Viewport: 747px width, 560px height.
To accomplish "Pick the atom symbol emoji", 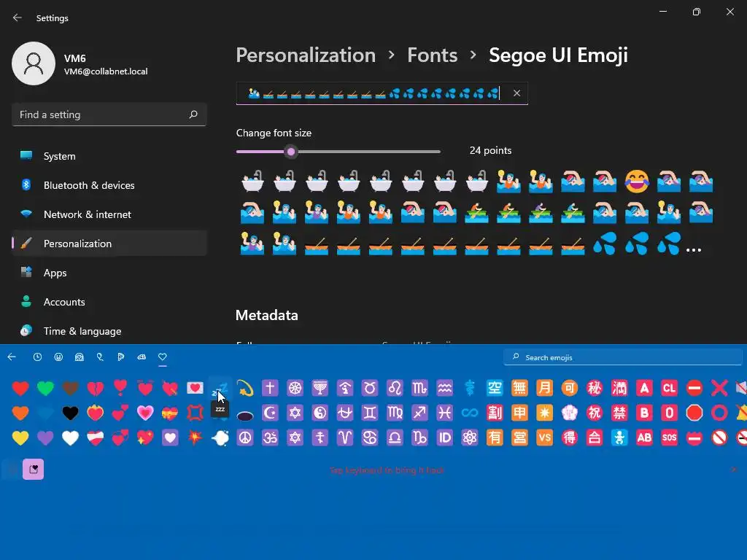I will 469,437.
